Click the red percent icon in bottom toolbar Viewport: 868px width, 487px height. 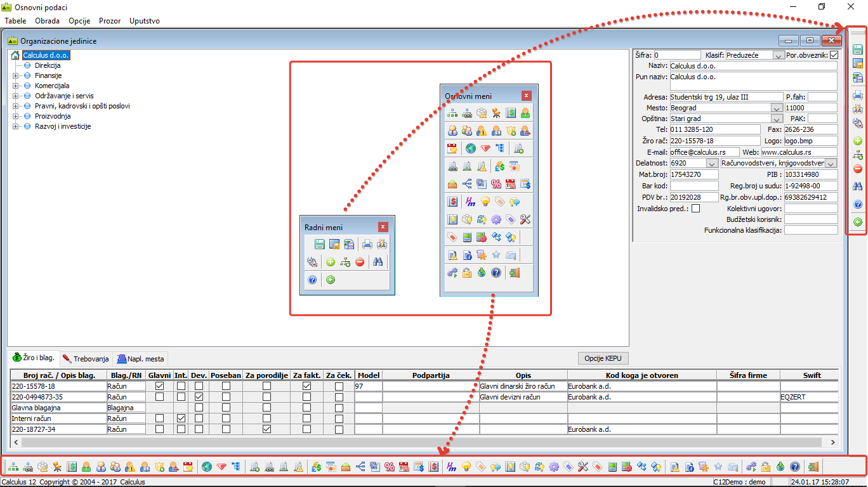[389, 467]
